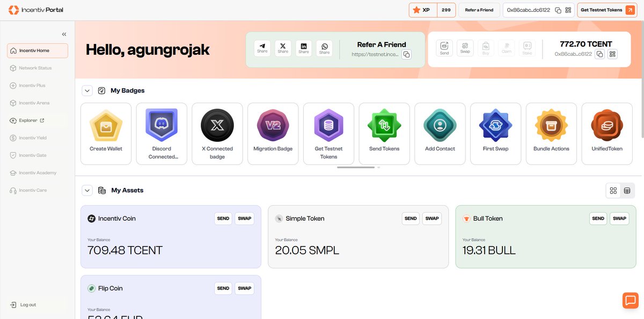Send Simple Token
The width and height of the screenshot is (644, 319).
coord(411,219)
